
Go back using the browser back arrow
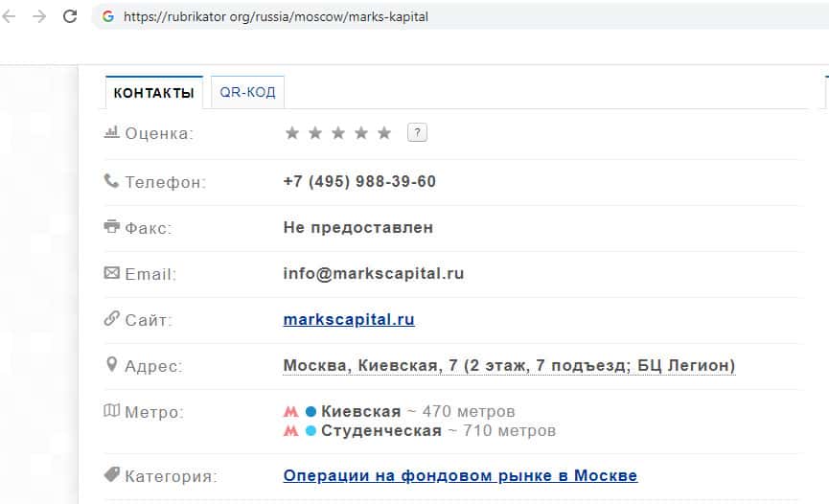pyautogui.click(x=9, y=16)
